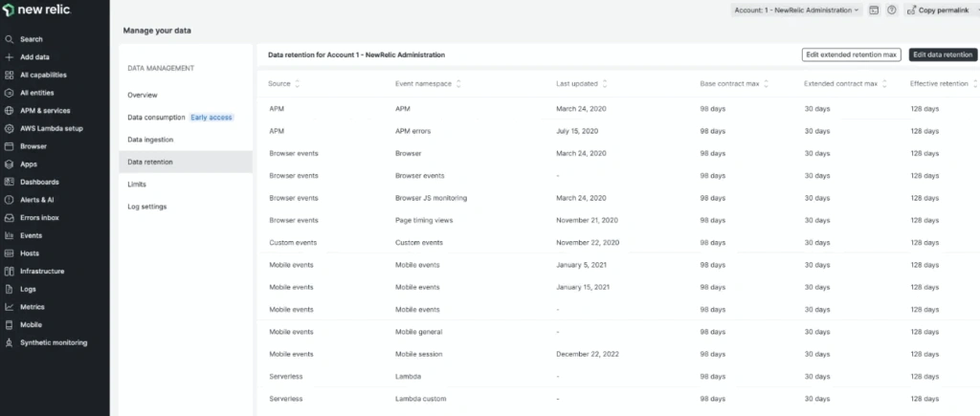
Task: Sort table by Source column
Action: pos(297,84)
